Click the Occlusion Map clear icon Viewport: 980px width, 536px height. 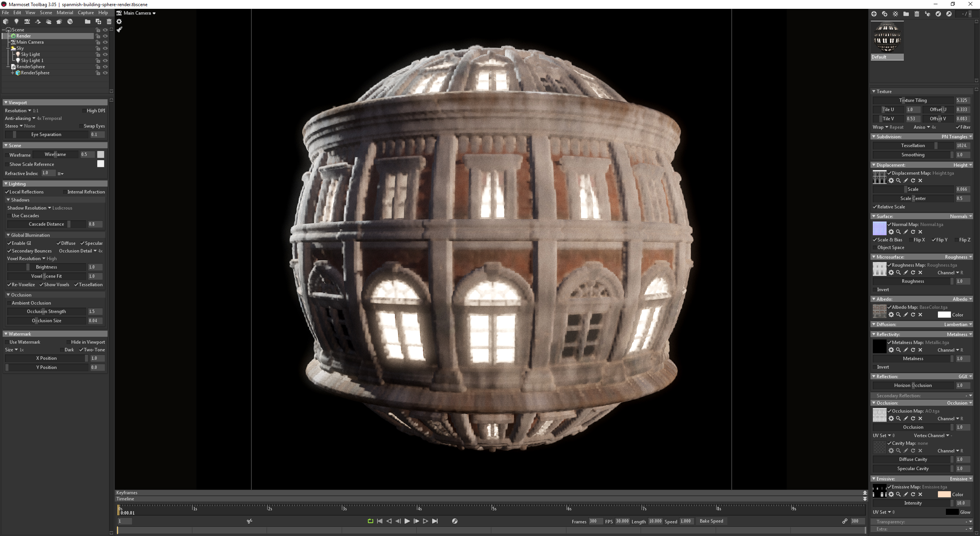921,418
